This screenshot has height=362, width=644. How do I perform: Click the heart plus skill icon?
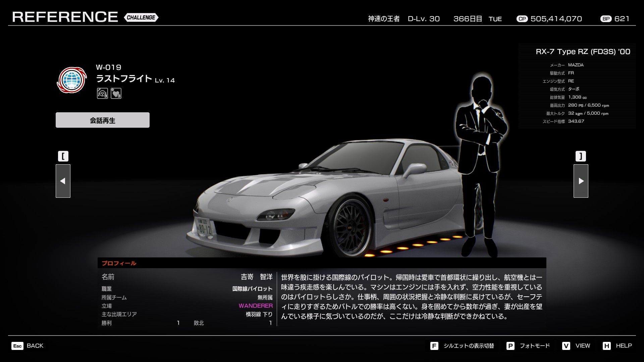click(116, 93)
